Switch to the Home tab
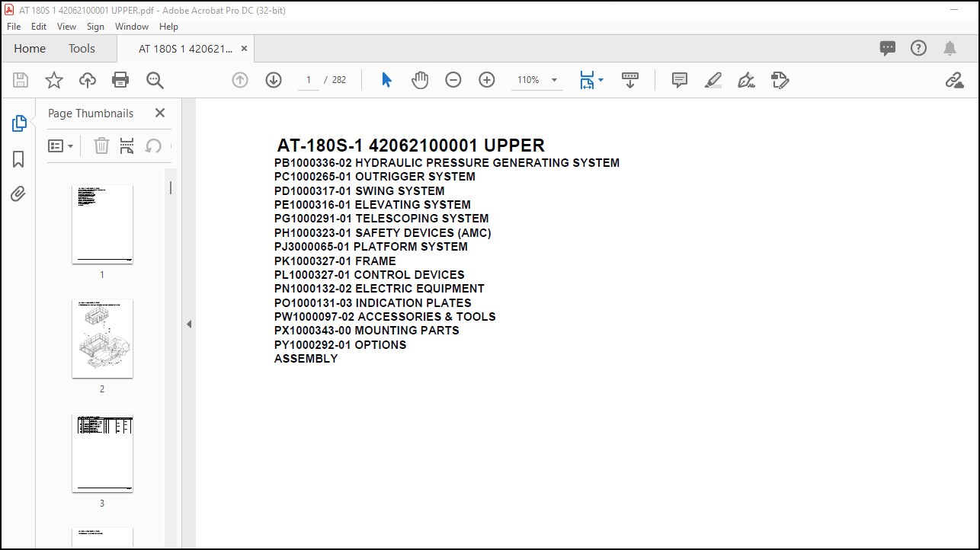The width and height of the screenshot is (980, 550). coord(30,48)
